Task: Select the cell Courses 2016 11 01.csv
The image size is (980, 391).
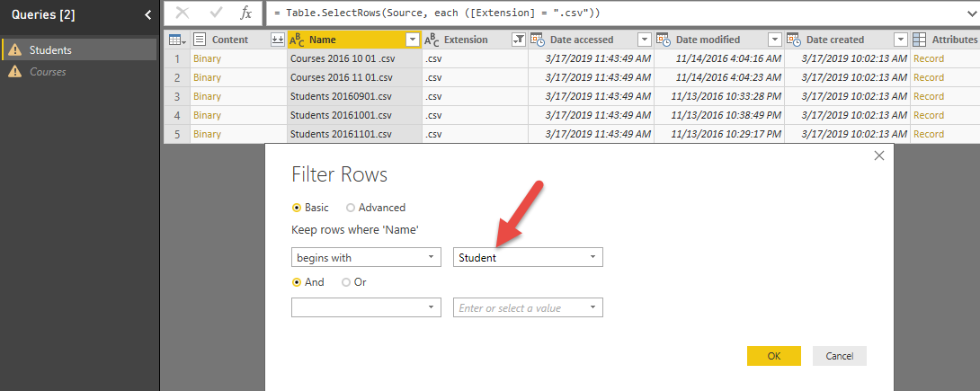Action: [354, 77]
